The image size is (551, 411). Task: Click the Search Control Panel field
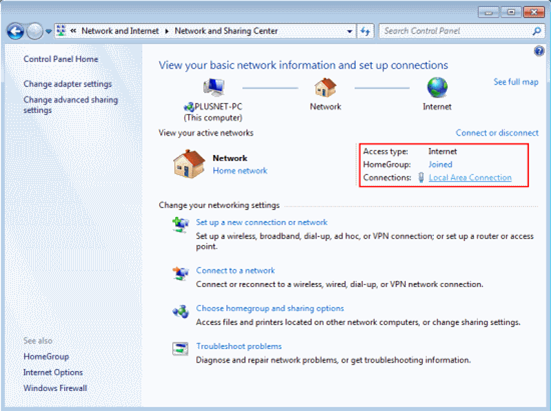coord(457,31)
